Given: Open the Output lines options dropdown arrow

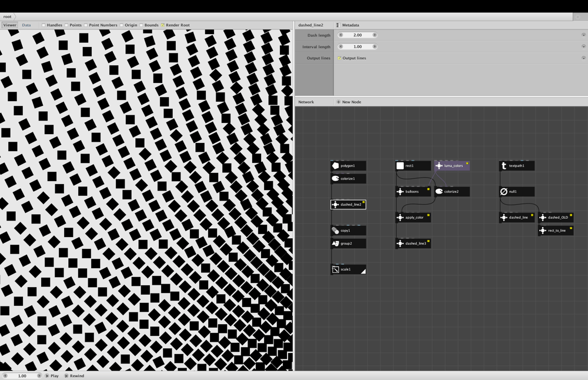Looking at the screenshot, I should (x=583, y=58).
